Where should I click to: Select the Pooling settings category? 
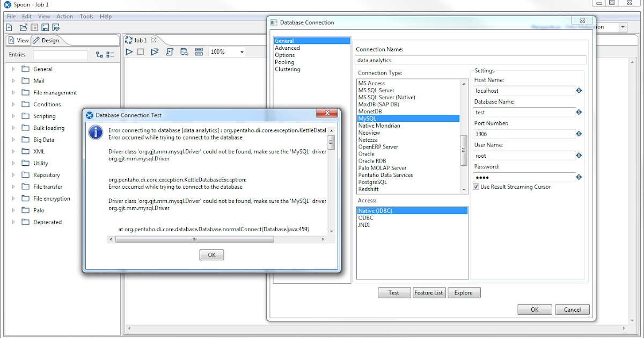(x=284, y=62)
